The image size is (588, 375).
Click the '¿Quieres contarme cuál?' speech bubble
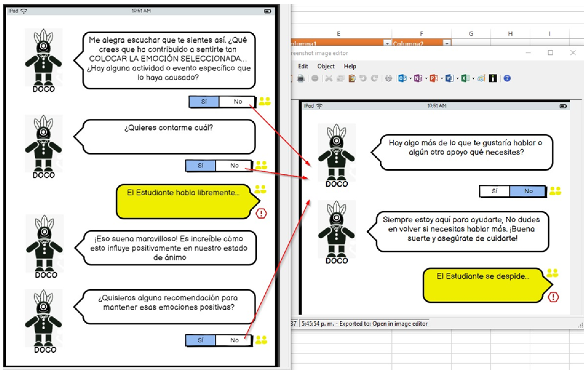coord(165,137)
